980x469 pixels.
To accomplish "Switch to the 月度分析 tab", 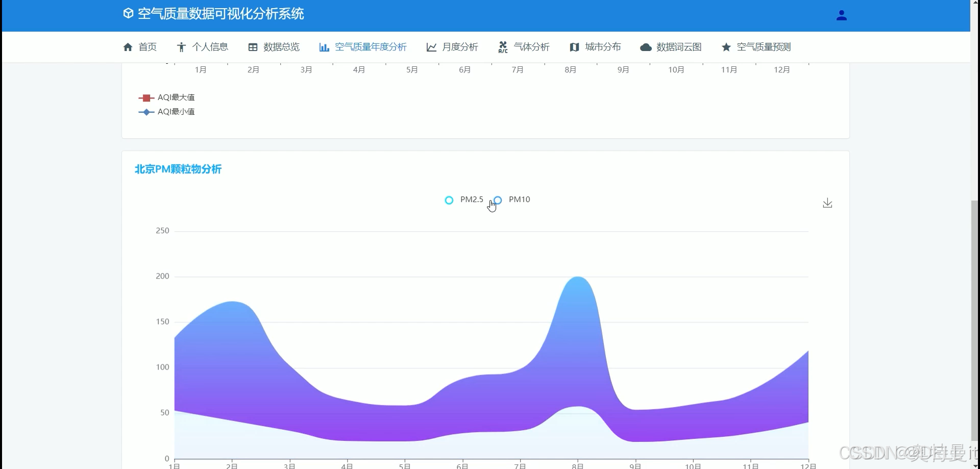I will point(459,46).
